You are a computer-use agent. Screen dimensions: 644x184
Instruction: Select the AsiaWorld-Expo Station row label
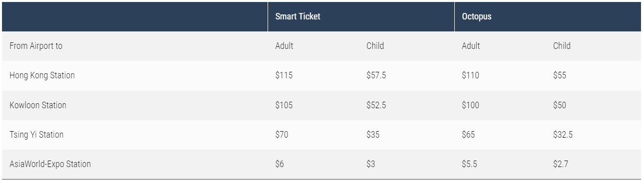point(50,164)
